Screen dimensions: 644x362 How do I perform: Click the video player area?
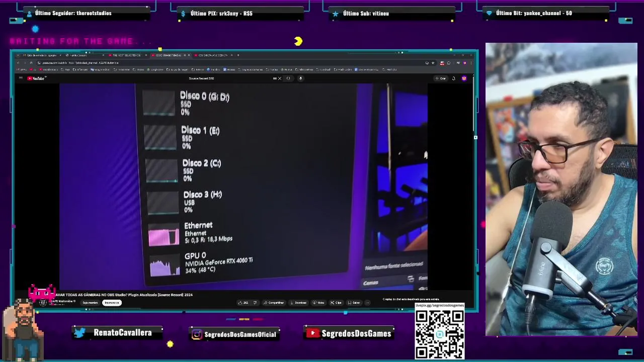(244, 187)
